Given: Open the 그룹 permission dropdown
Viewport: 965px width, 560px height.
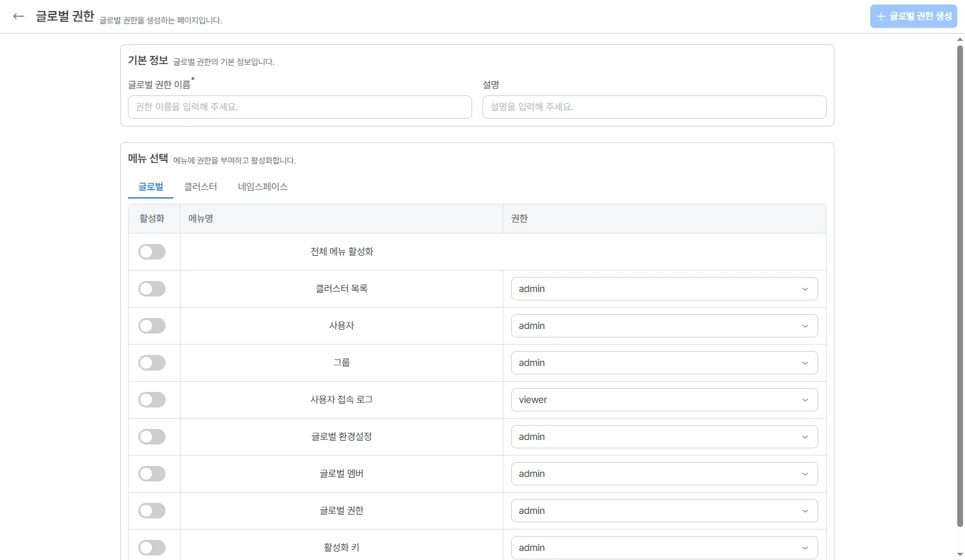Looking at the screenshot, I should pyautogui.click(x=664, y=363).
